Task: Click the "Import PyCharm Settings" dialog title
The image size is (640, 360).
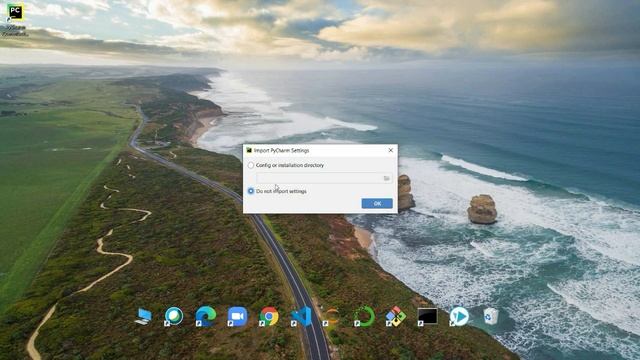Action: click(281, 150)
